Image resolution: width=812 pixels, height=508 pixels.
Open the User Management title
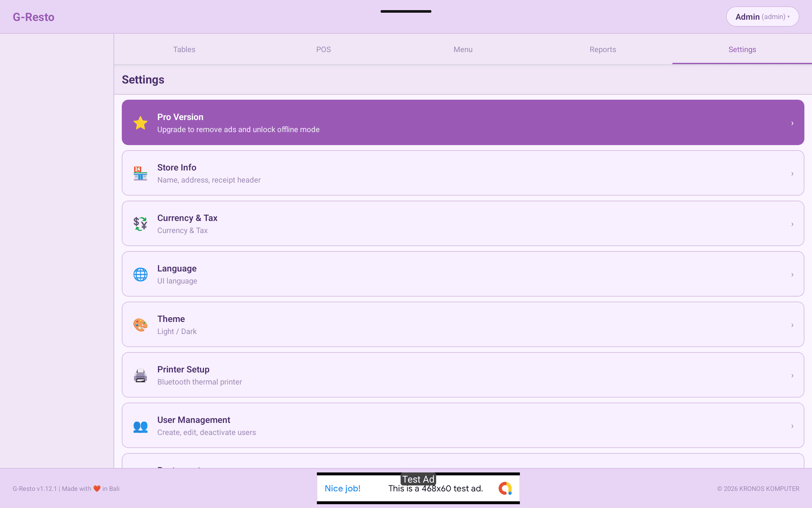(x=193, y=420)
